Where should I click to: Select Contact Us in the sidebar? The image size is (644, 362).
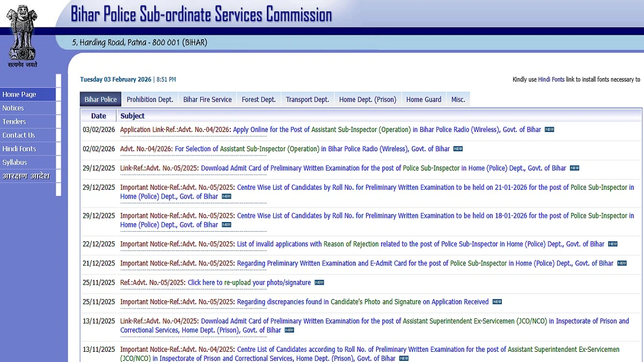click(18, 135)
